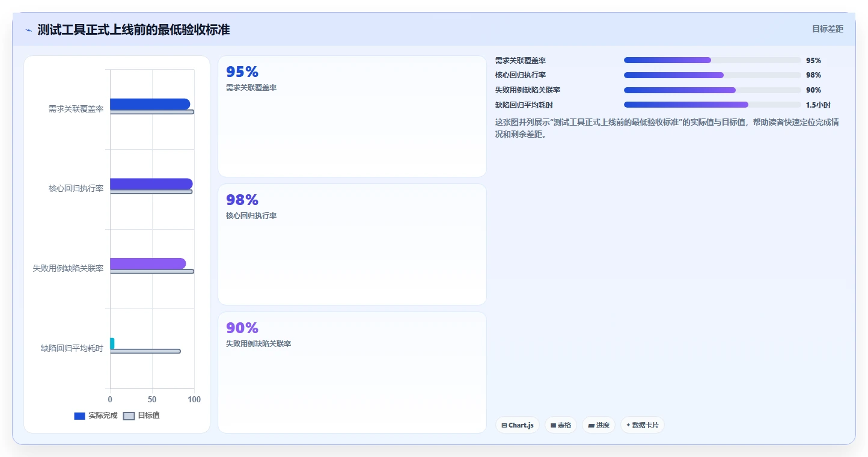Click the 需求关联覆盖率 progress bar
Image resolution: width=868 pixels, height=457 pixels.
pos(712,60)
